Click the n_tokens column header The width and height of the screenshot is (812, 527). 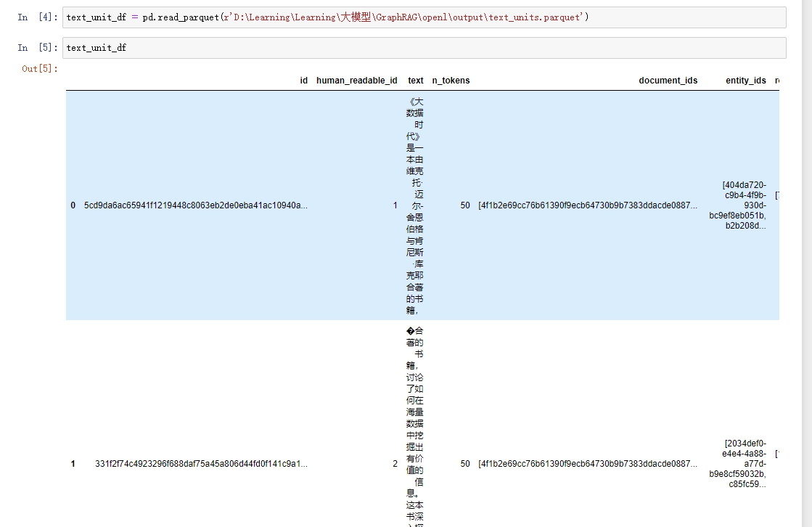click(451, 81)
